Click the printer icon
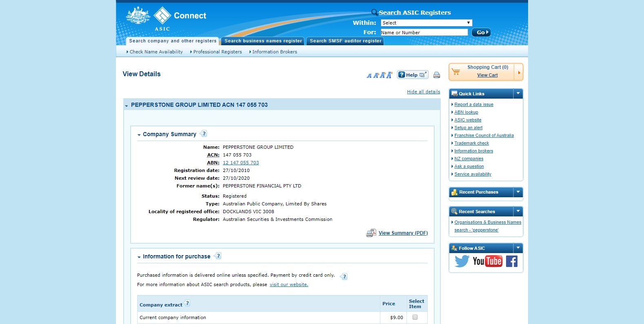644x324 pixels. (x=436, y=75)
